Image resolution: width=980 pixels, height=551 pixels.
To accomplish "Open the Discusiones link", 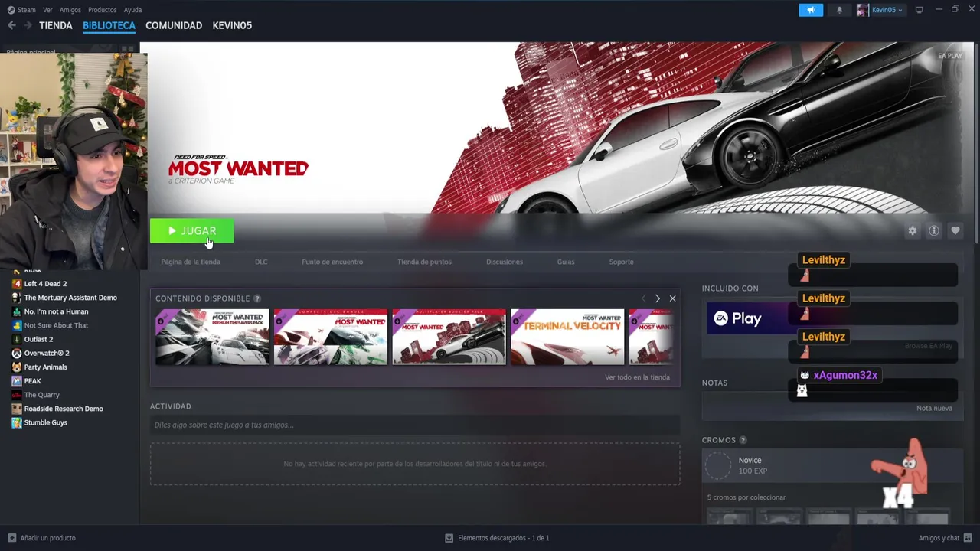I will (x=505, y=262).
